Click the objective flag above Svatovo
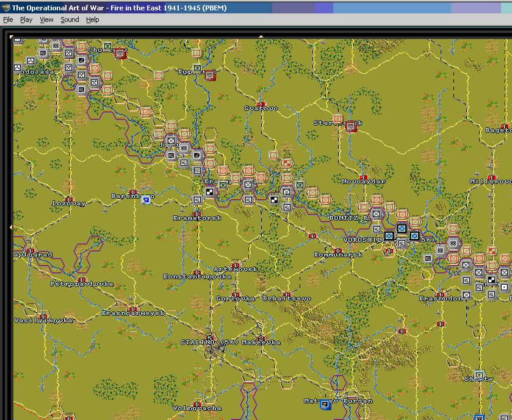The width and height of the screenshot is (512, 420). coord(261,104)
